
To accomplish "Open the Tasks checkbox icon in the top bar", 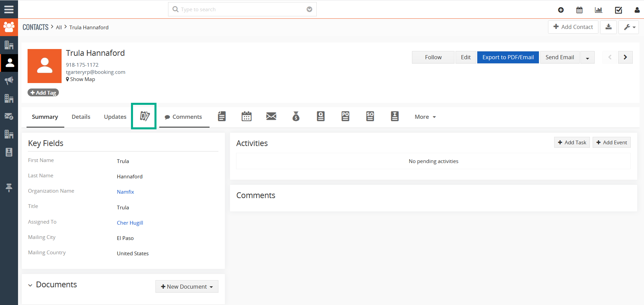I will click(618, 10).
